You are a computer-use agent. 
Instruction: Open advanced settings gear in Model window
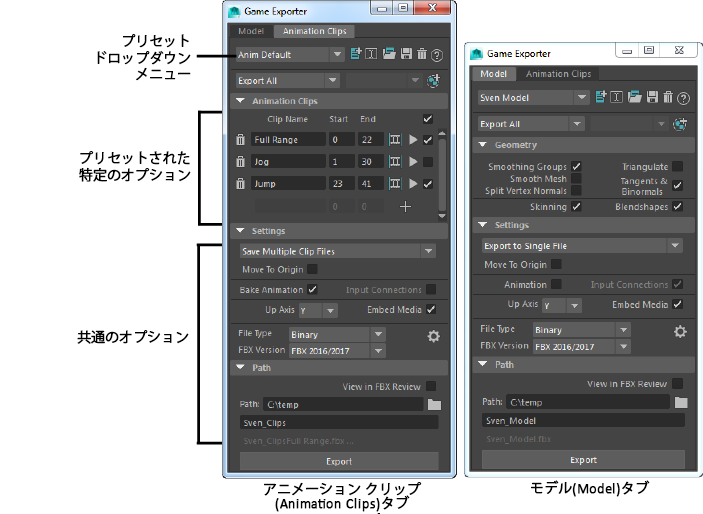tap(680, 332)
